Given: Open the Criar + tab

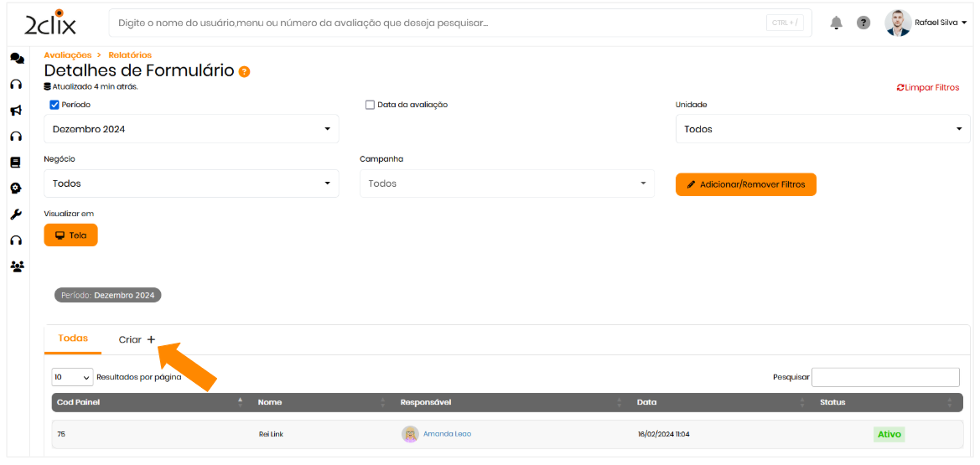Looking at the screenshot, I should (137, 339).
